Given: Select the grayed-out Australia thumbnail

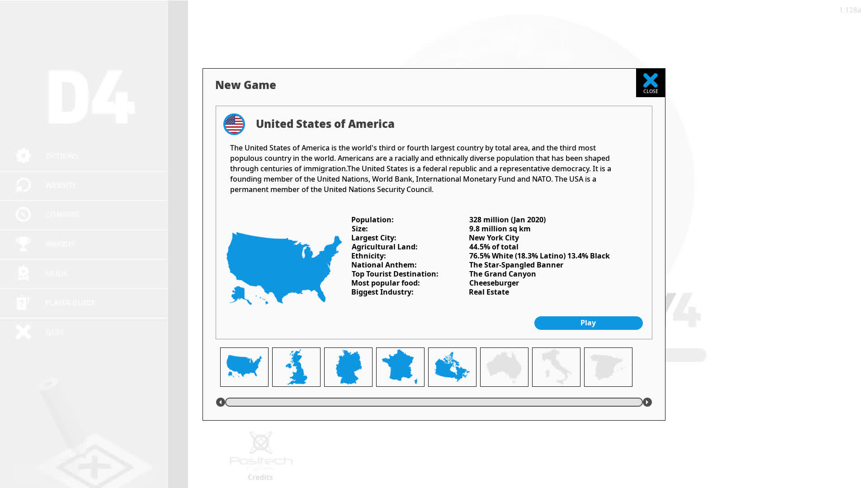Looking at the screenshot, I should click(504, 366).
